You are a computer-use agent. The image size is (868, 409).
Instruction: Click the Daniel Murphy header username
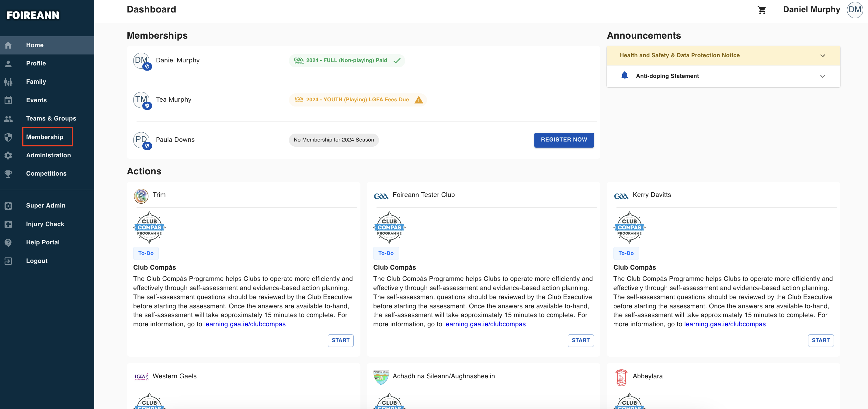pyautogui.click(x=811, y=9)
